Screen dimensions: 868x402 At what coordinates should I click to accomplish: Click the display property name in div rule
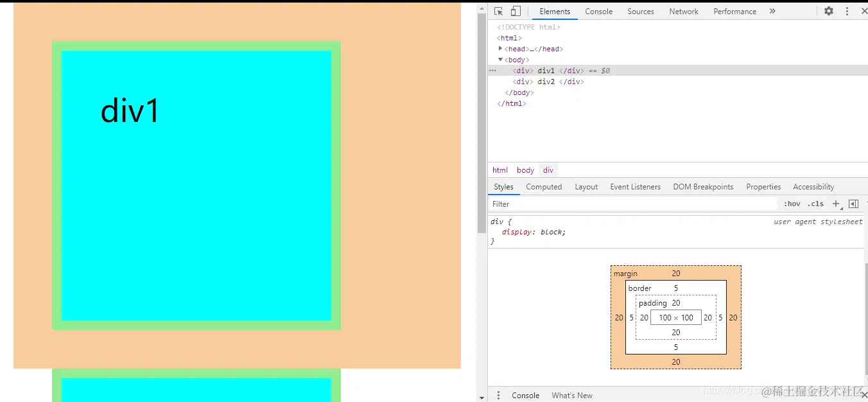point(517,232)
